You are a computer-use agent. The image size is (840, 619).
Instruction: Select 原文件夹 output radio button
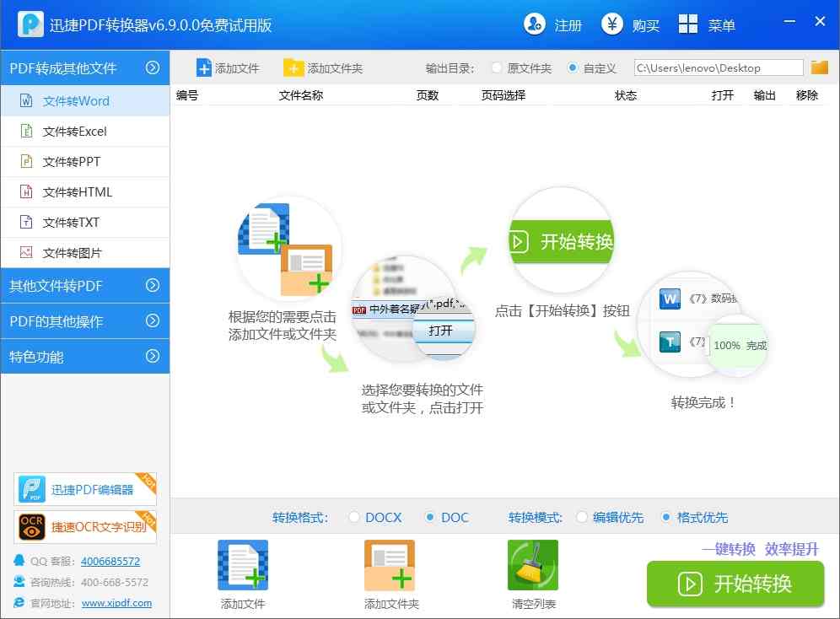pyautogui.click(x=497, y=68)
